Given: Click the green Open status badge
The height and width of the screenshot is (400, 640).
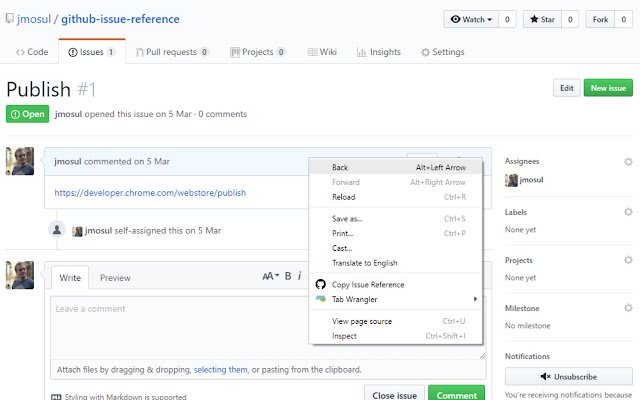Looking at the screenshot, I should 27,114.
